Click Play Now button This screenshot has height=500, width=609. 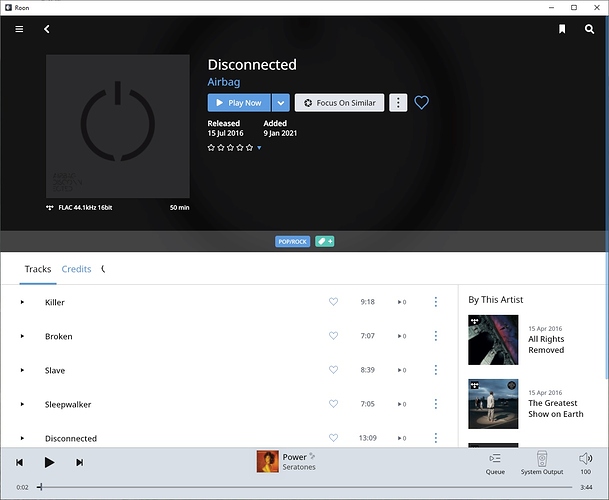tap(239, 103)
